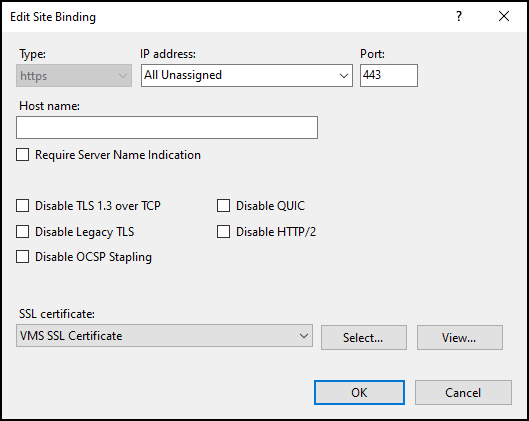
Task: Tick the Disable QUIC checkbox
Action: click(223, 205)
